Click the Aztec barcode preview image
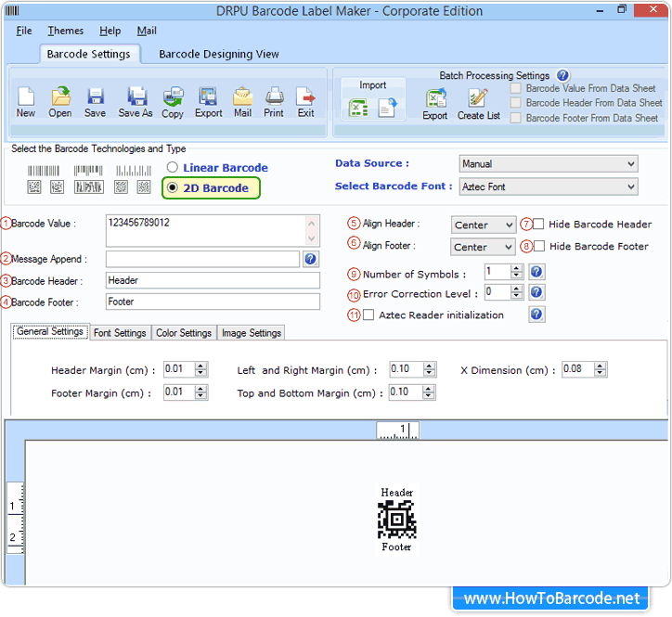The image size is (672, 617). 397,520
